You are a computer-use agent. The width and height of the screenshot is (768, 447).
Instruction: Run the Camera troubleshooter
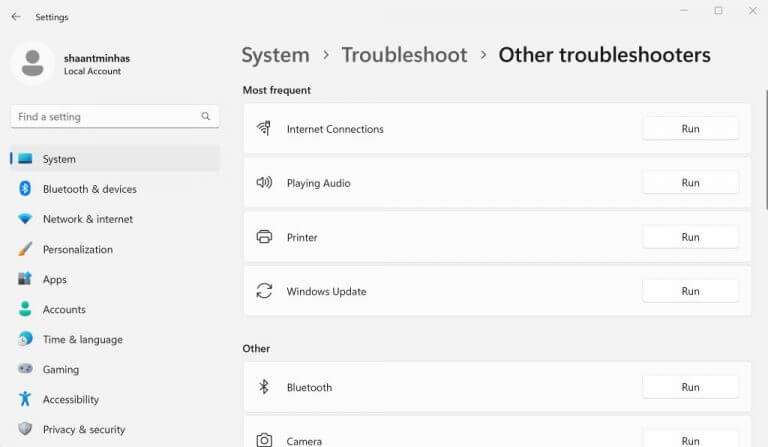[690, 439]
